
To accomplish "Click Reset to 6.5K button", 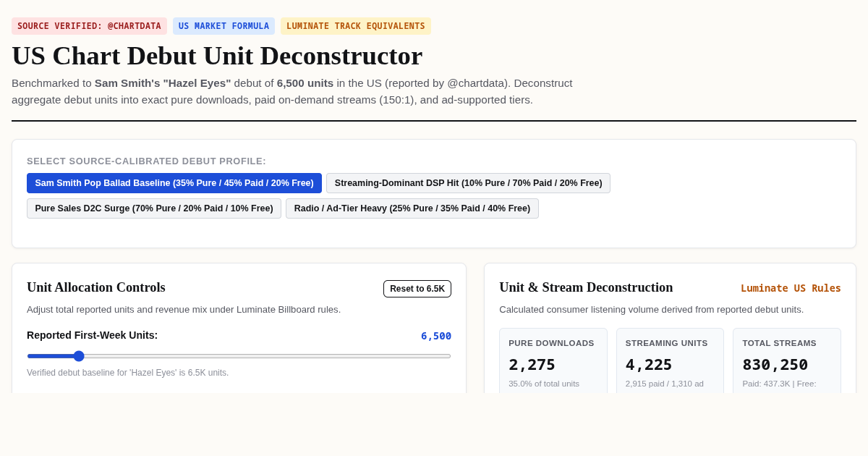I will [417, 289].
